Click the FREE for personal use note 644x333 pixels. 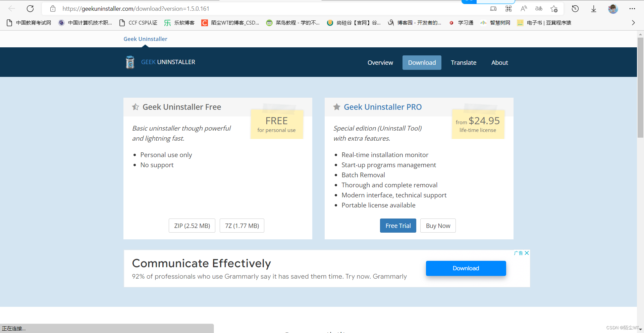click(277, 125)
